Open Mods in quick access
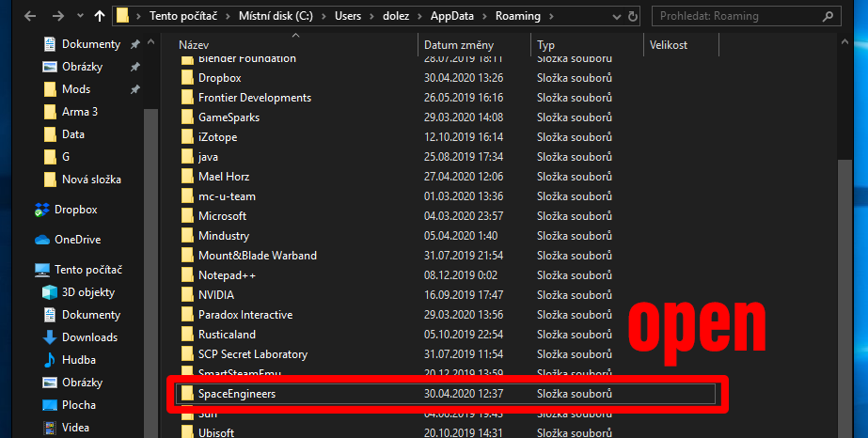 [76, 89]
